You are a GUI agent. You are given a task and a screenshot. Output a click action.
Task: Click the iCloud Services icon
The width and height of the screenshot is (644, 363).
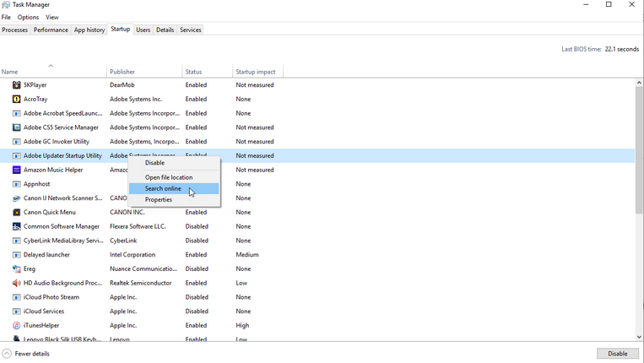16,312
